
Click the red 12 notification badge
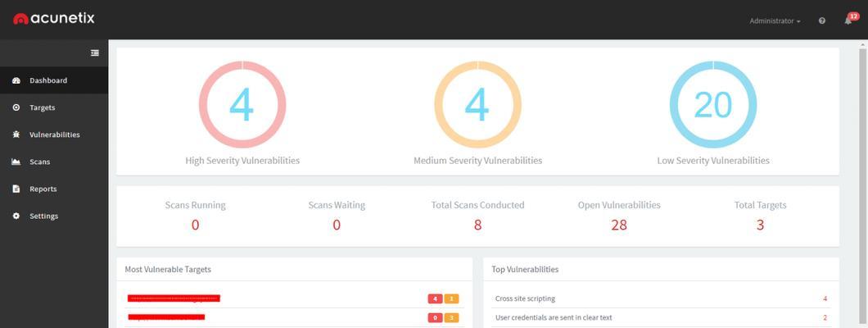(x=853, y=16)
